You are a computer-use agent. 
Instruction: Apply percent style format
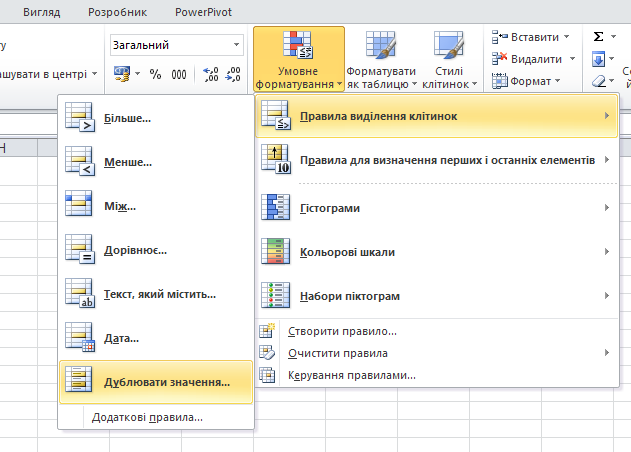155,74
